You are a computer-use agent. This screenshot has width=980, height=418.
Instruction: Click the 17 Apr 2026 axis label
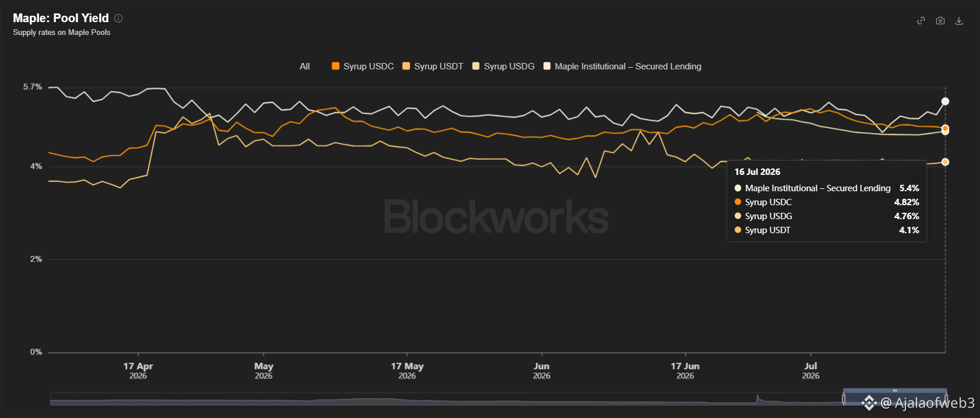pyautogui.click(x=138, y=371)
